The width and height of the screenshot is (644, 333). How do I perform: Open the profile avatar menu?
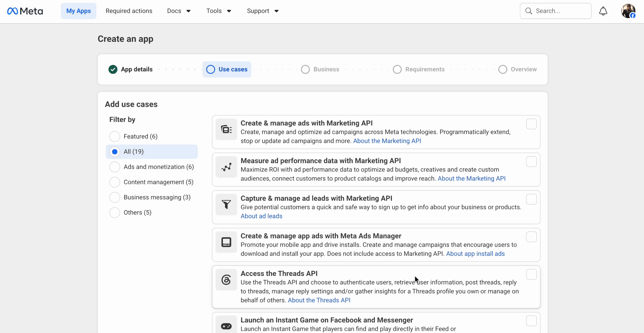point(628,11)
